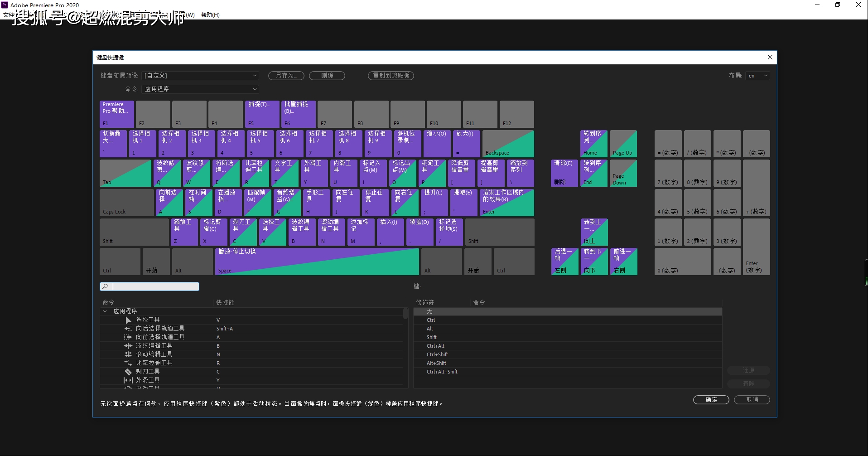868x456 pixels.
Task: Click the F6 key (批量捕捉)
Action: point(299,114)
